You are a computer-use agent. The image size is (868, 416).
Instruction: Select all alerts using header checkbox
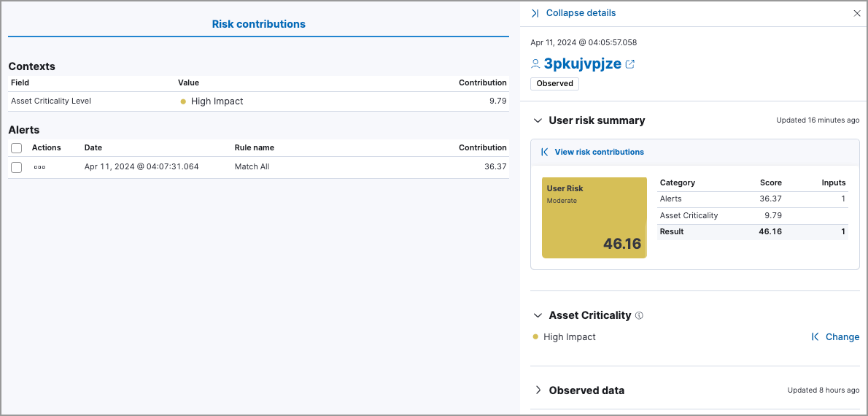click(17, 147)
